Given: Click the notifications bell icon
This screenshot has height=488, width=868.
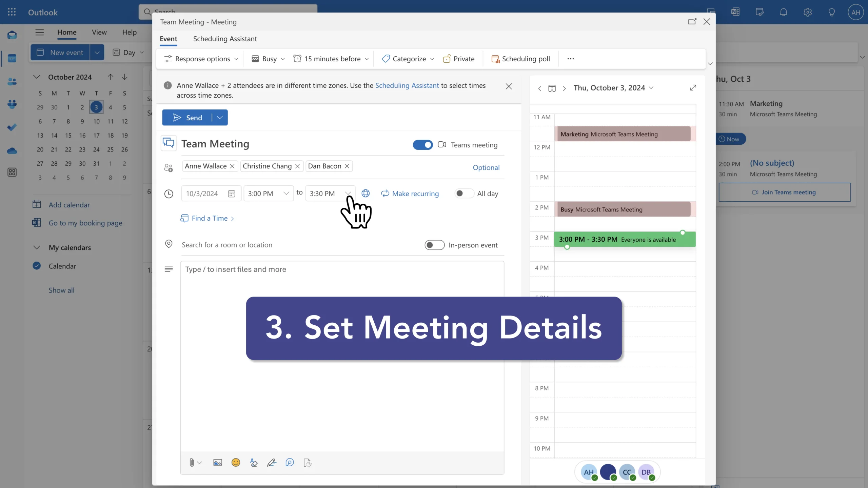Looking at the screenshot, I should [783, 13].
